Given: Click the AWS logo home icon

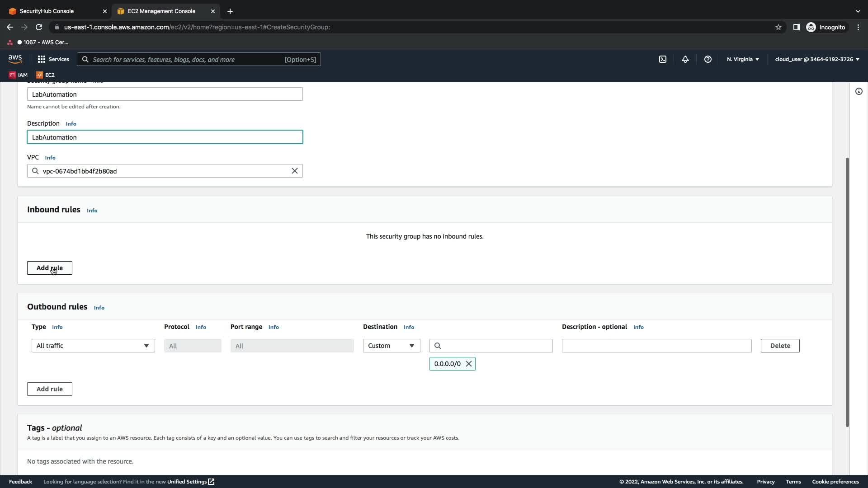Looking at the screenshot, I should click(x=15, y=59).
